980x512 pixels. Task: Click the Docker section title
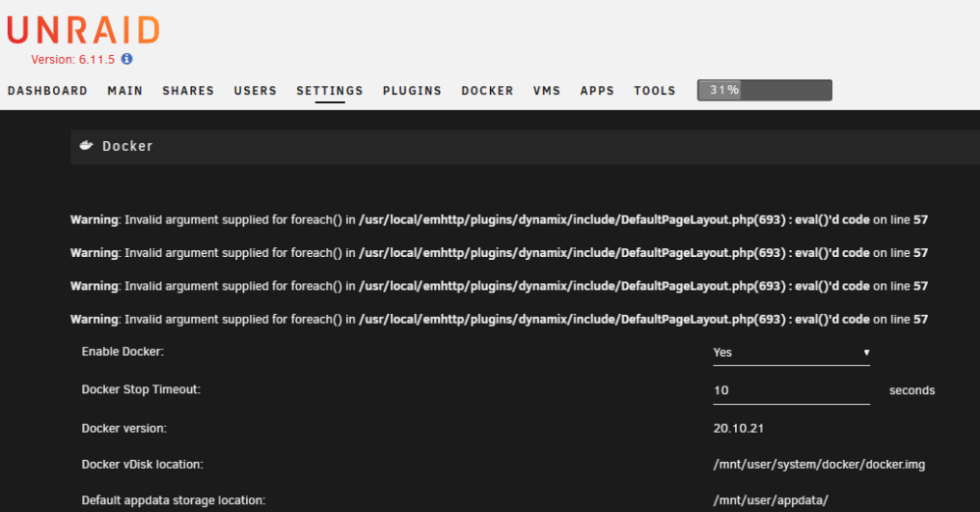127,146
